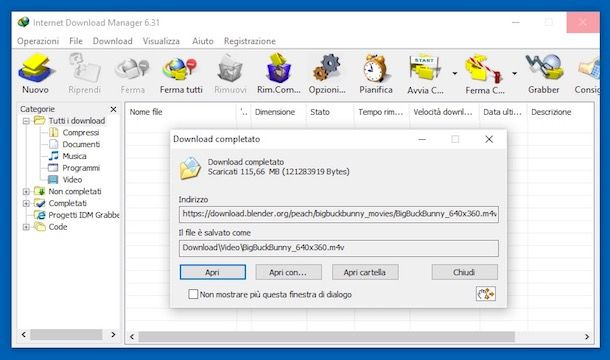Screen dimensions: 610x360
Task: Click the Pianifica alarm clock icon
Action: point(375,68)
